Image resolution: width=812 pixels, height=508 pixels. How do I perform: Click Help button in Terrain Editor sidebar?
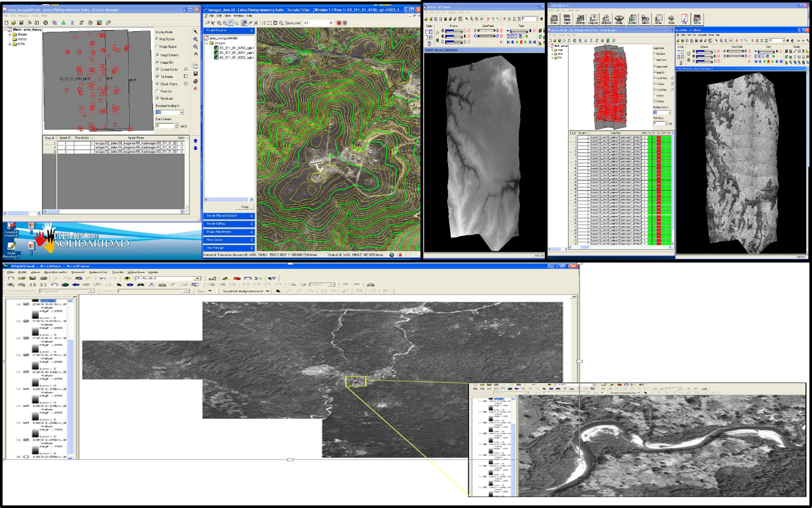pyautogui.click(x=245, y=207)
